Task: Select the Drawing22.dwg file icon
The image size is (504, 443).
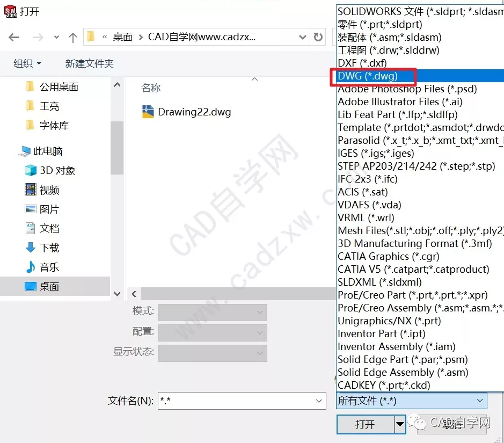Action: pyautogui.click(x=148, y=112)
